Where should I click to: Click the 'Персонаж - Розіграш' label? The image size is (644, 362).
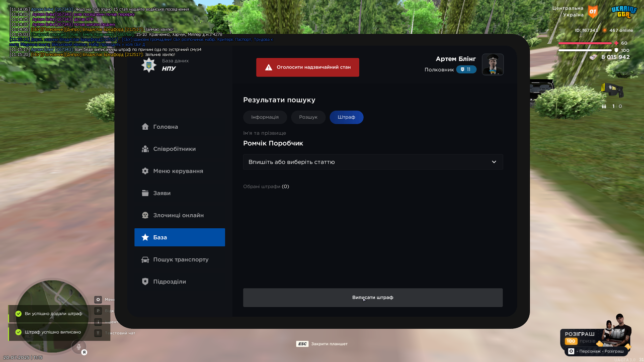coord(601,351)
